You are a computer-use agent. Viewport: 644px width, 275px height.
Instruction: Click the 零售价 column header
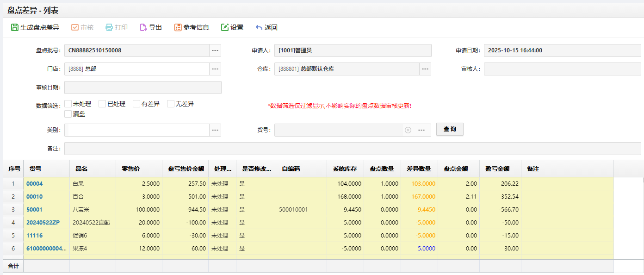click(131, 169)
